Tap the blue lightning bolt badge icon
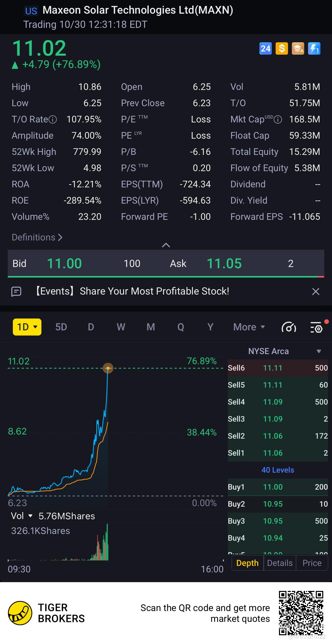332x644 pixels. (314, 48)
